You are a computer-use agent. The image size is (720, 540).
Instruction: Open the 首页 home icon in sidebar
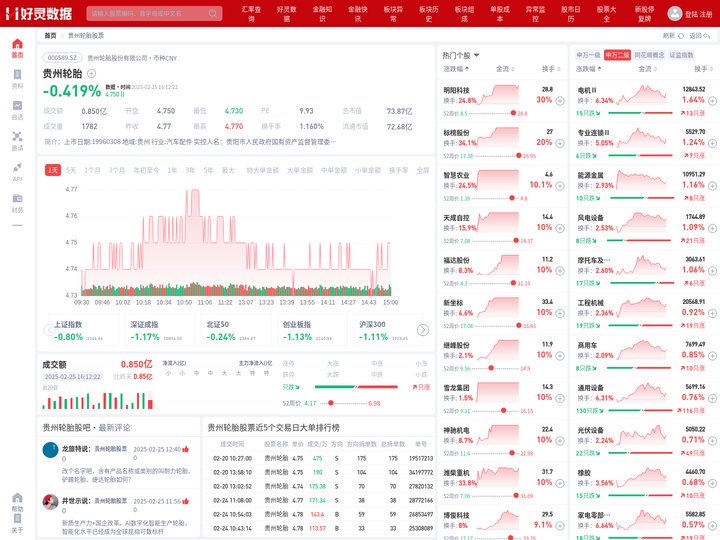[17, 44]
